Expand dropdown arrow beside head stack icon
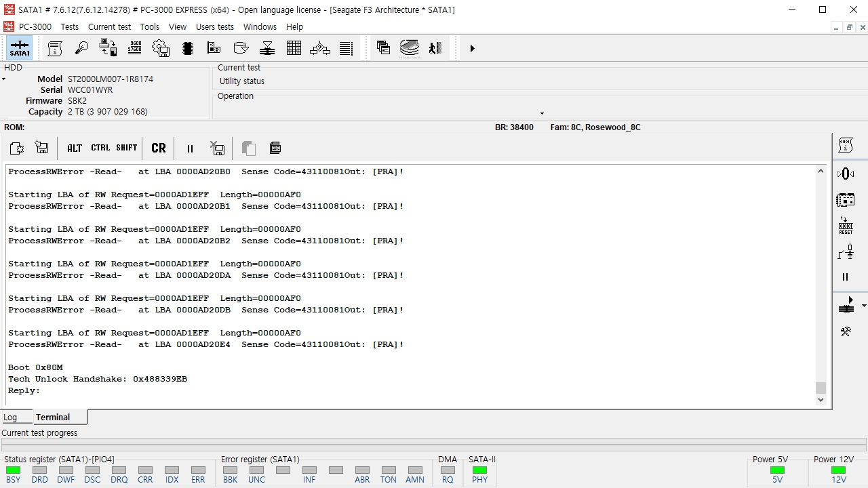This screenshot has height=488, width=868. click(x=863, y=306)
